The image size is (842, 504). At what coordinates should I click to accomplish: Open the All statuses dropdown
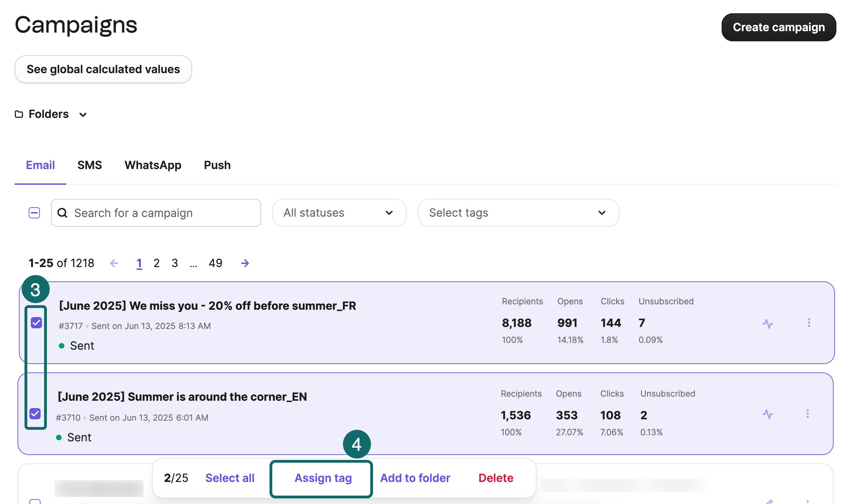coord(339,212)
